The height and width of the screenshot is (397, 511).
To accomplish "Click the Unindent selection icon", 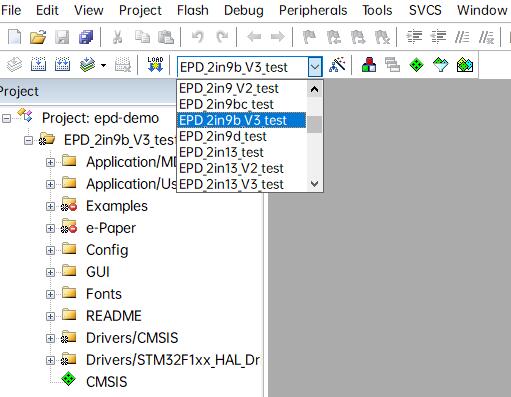I will point(439,37).
